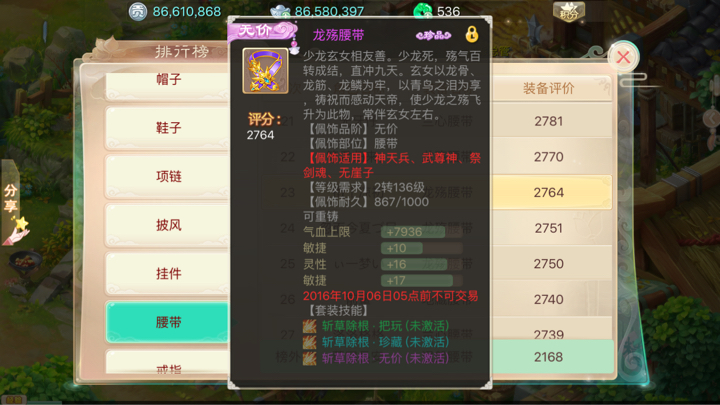The height and width of the screenshot is (405, 720).
Task: Open the 披风 category tab
Action: coord(168,225)
